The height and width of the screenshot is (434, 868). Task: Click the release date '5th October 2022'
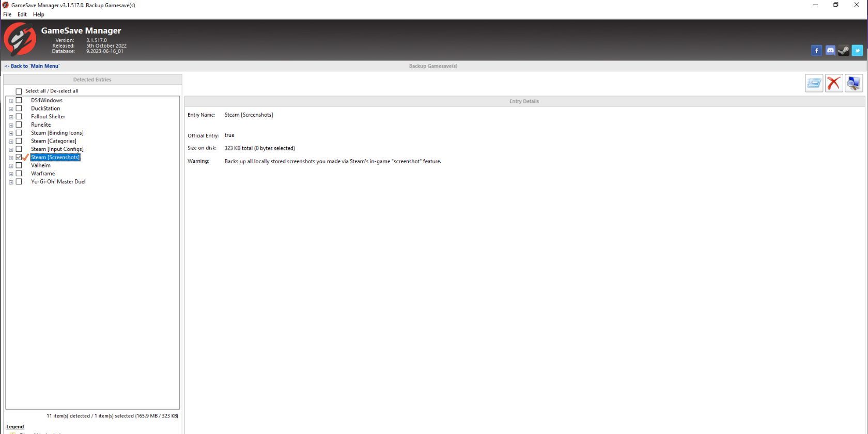(106, 46)
